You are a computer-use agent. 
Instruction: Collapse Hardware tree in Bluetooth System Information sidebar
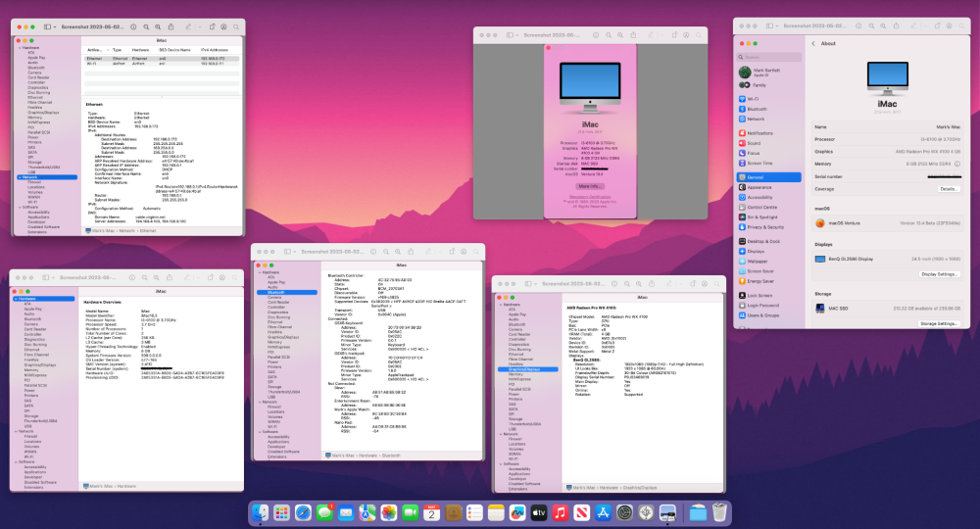[x=261, y=272]
